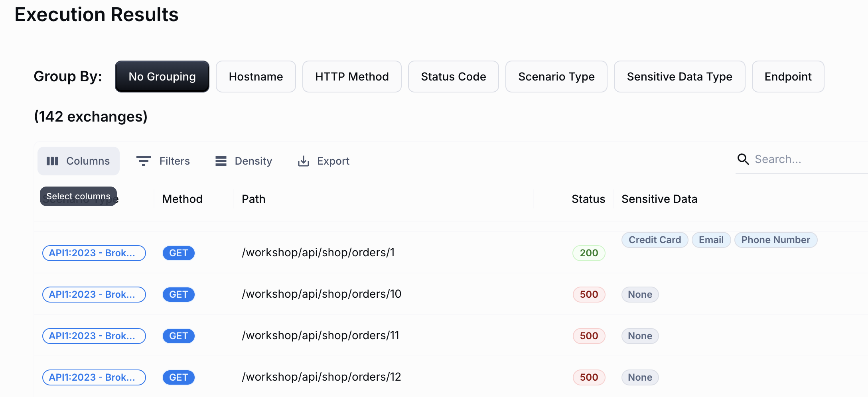
Task: Click the Density lines icon
Action: pyautogui.click(x=221, y=161)
